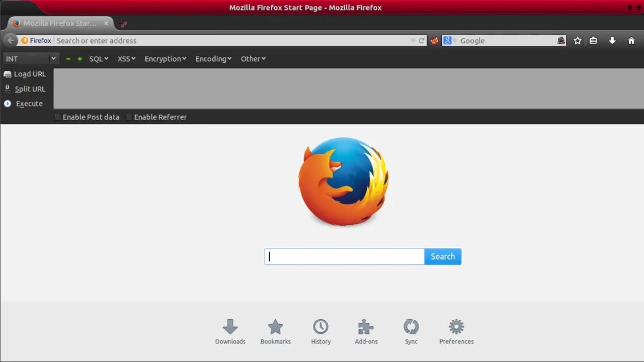The image size is (644, 362).
Task: Click the round orange icon beside reload
Action: click(434, 41)
